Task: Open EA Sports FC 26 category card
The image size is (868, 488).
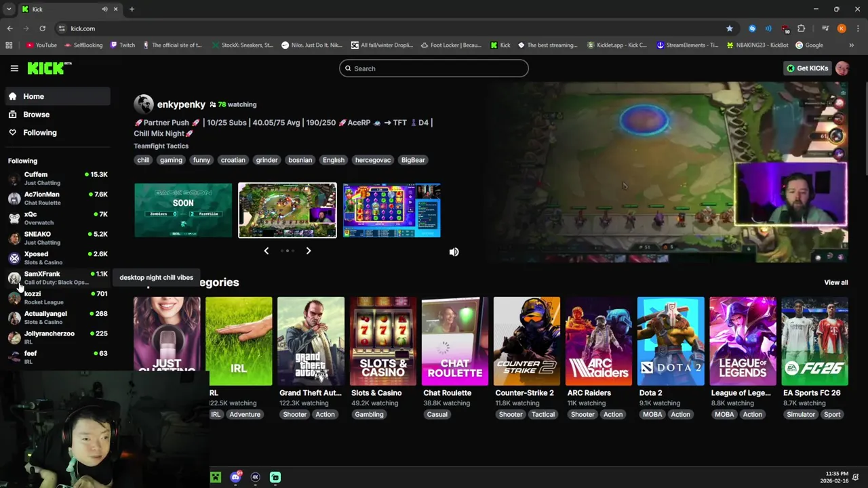Action: pos(814,357)
